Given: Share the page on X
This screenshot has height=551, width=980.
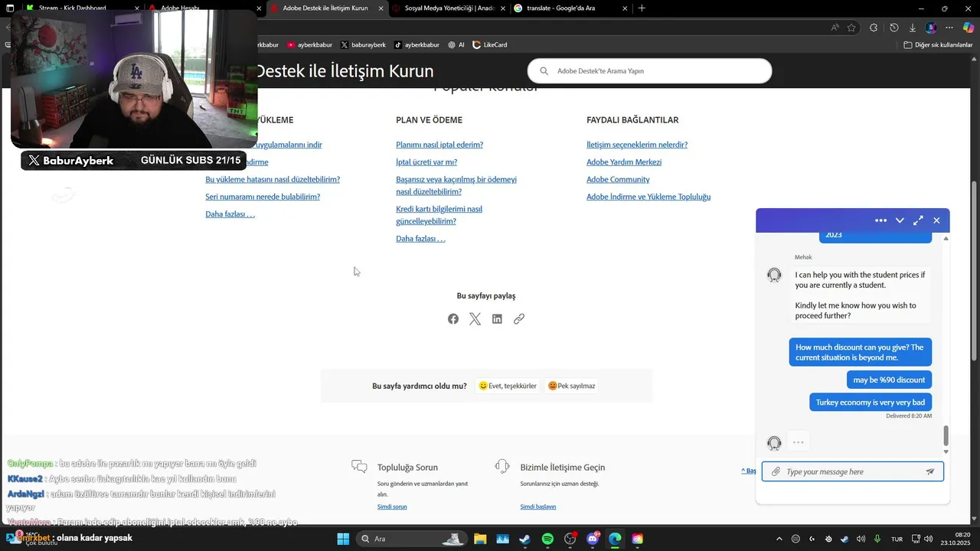Looking at the screenshot, I should click(475, 319).
